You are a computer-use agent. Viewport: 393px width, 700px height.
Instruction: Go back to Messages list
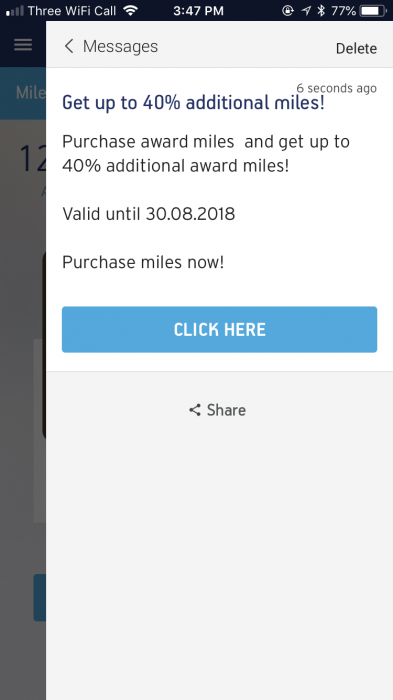pyautogui.click(x=111, y=46)
